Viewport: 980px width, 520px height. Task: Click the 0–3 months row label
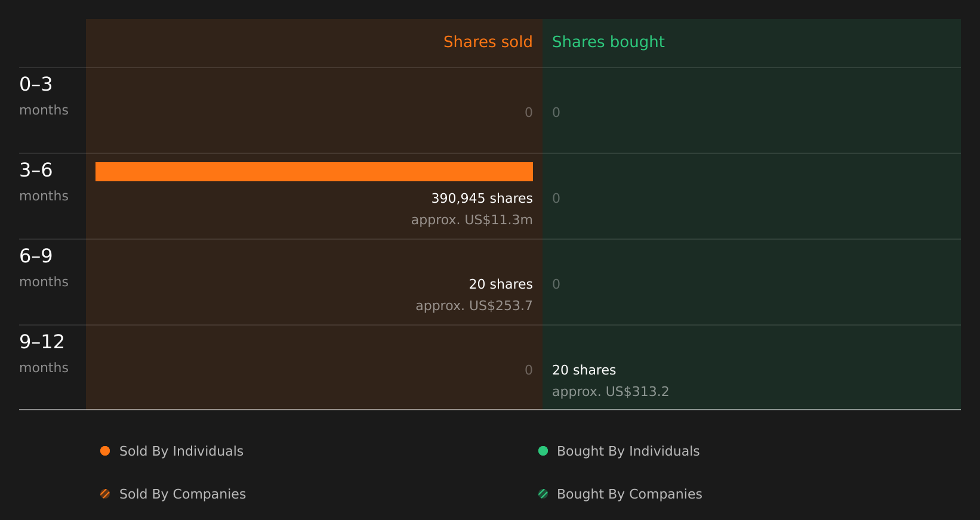click(x=44, y=96)
